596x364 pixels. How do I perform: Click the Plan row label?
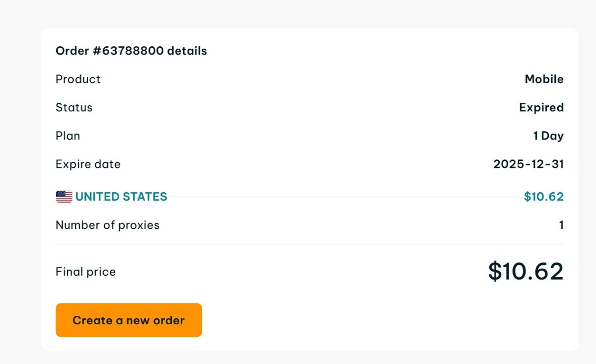[68, 136]
